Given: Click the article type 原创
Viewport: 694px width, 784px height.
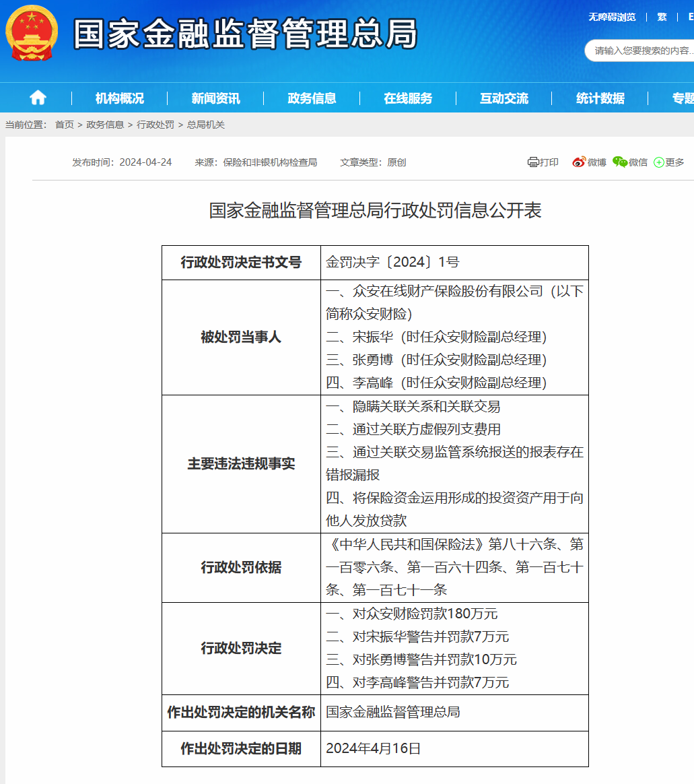Looking at the screenshot, I should pyautogui.click(x=396, y=162).
